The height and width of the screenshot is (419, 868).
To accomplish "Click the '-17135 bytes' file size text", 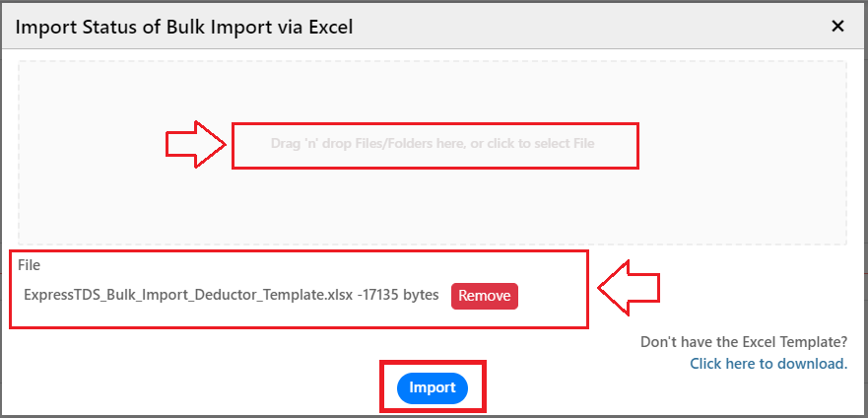I will (398, 295).
